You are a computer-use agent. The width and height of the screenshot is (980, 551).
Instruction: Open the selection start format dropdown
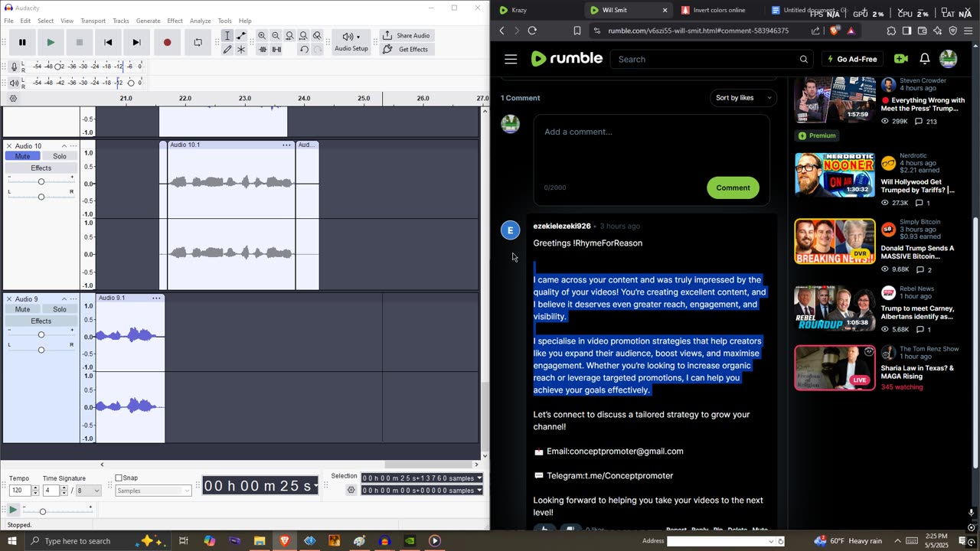tap(479, 478)
